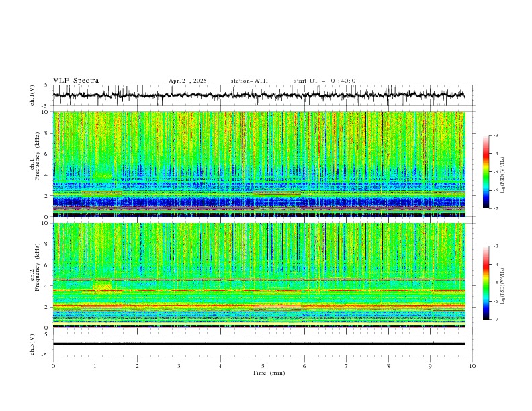The image size is (532, 411).
Task: Click the time axis tick label "1"
Action: pos(95,366)
